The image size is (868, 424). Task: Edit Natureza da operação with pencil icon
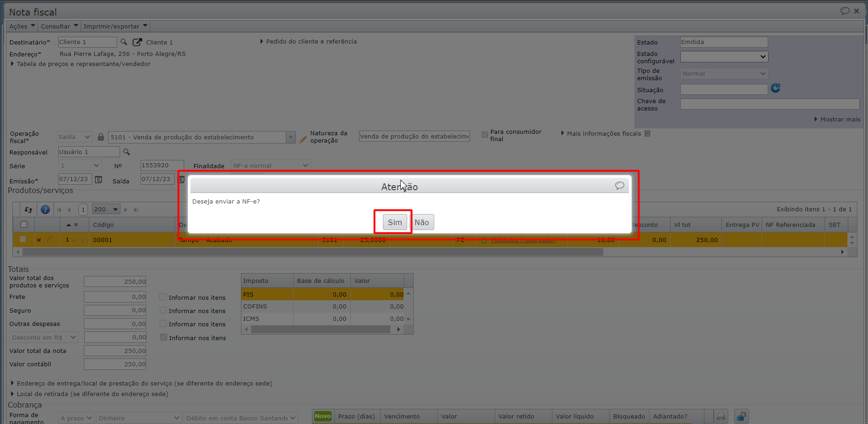pyautogui.click(x=303, y=139)
